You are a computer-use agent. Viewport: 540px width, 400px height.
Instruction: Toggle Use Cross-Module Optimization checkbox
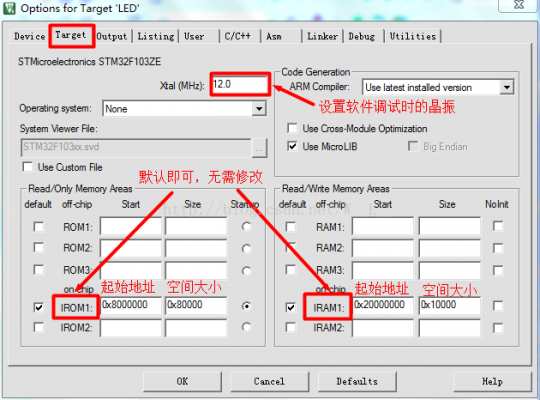click(x=292, y=128)
